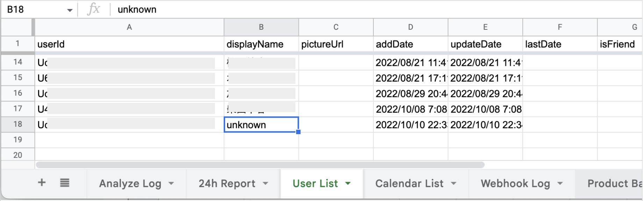Select row 19 header

point(18,140)
